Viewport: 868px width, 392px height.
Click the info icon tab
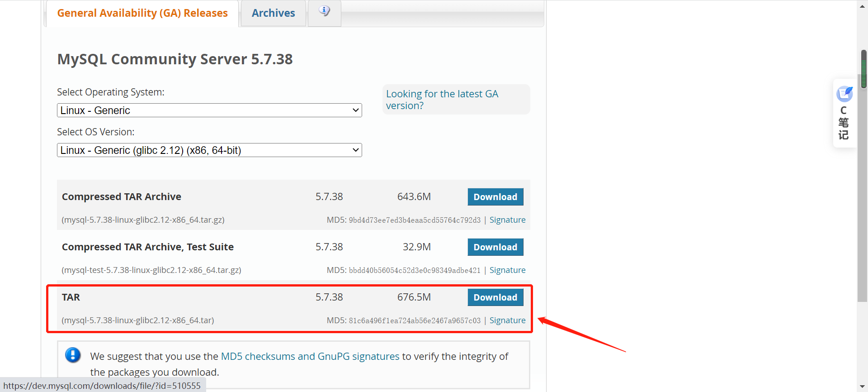[x=324, y=11]
